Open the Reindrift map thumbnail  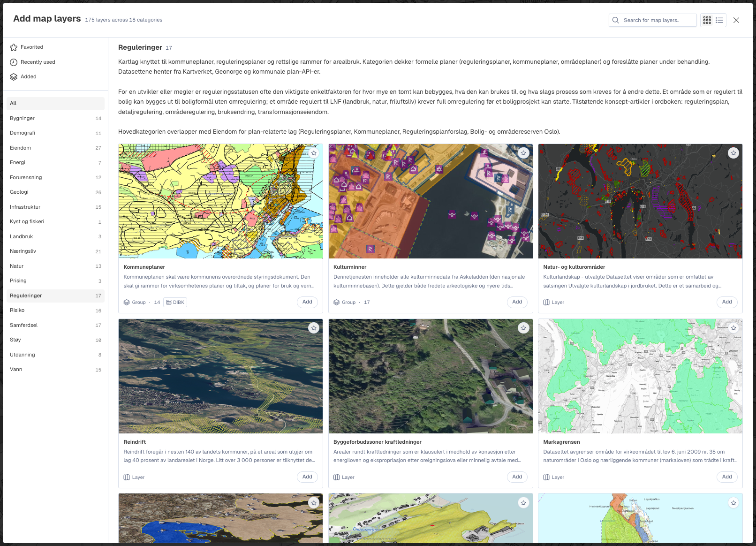coord(220,376)
